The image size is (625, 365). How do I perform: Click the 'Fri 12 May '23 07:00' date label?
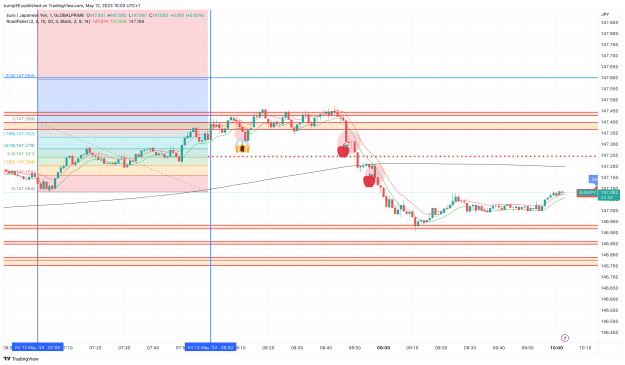coord(37,347)
